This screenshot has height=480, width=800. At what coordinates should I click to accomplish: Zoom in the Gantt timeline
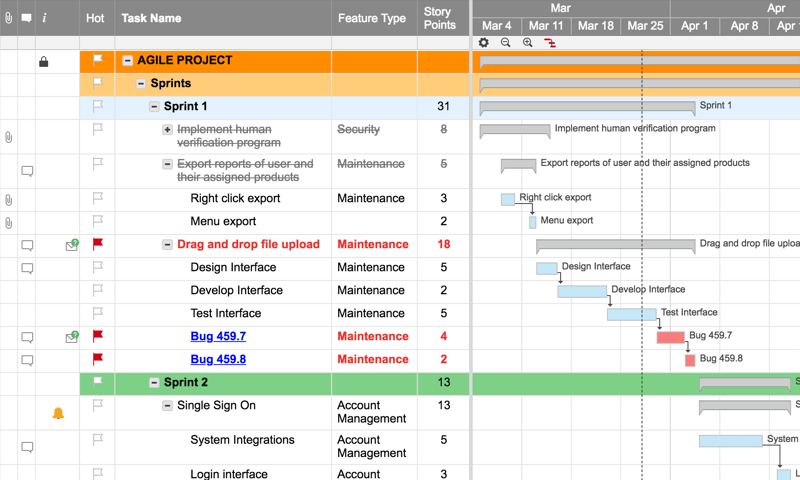(x=528, y=43)
